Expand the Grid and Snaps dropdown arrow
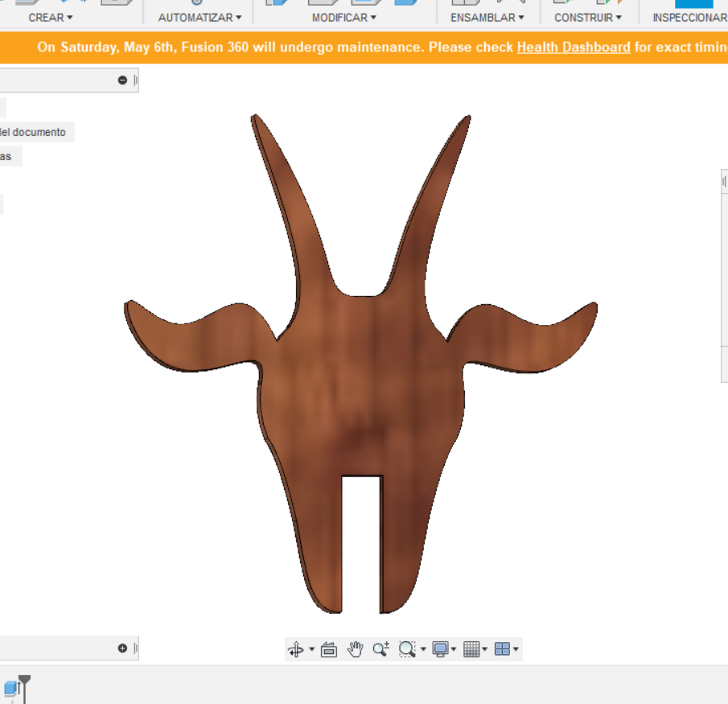The width and height of the screenshot is (728, 704). pyautogui.click(x=485, y=648)
